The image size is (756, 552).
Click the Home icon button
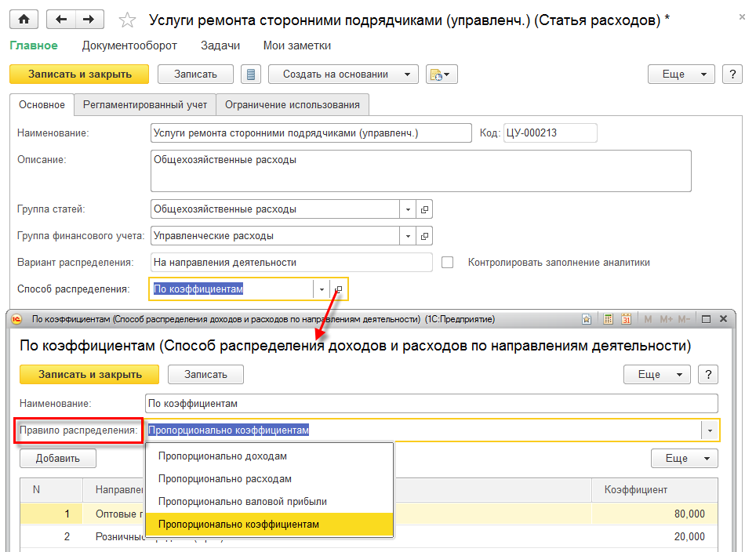point(24,20)
